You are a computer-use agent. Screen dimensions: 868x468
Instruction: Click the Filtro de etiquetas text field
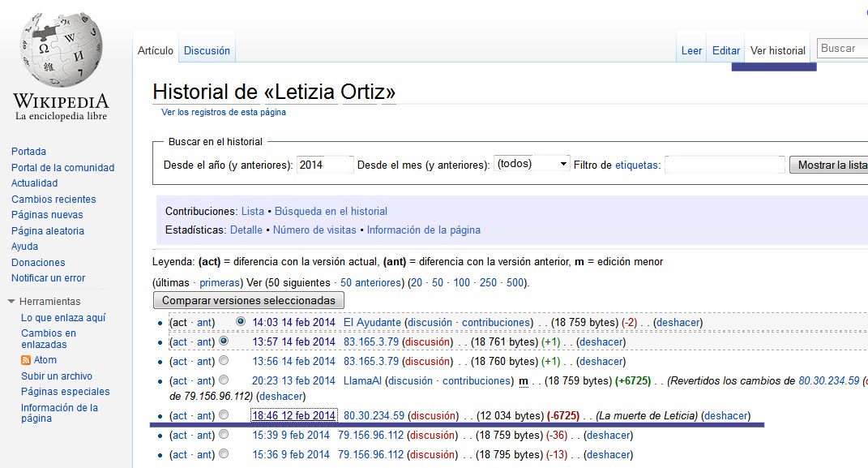(x=725, y=165)
